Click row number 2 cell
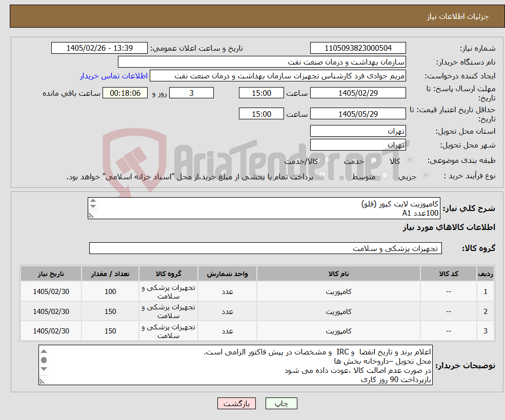505x420 pixels. pos(486,311)
